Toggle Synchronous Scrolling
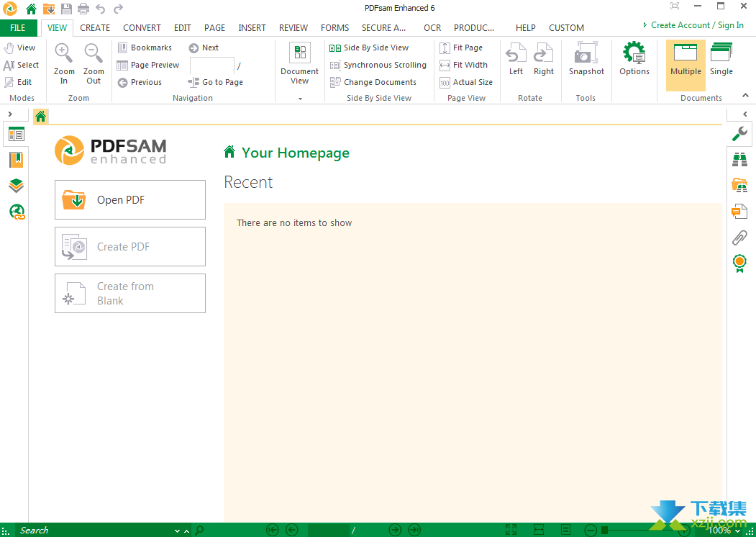 378,65
